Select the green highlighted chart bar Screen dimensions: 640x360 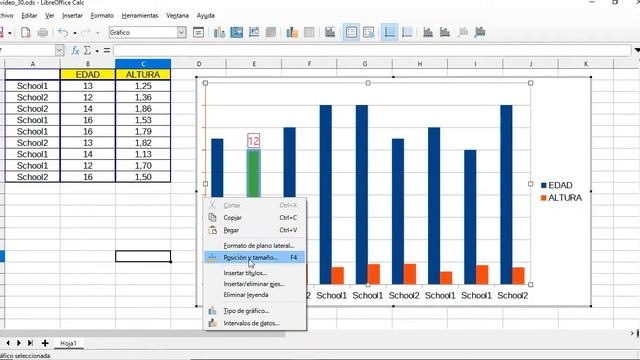[253, 173]
